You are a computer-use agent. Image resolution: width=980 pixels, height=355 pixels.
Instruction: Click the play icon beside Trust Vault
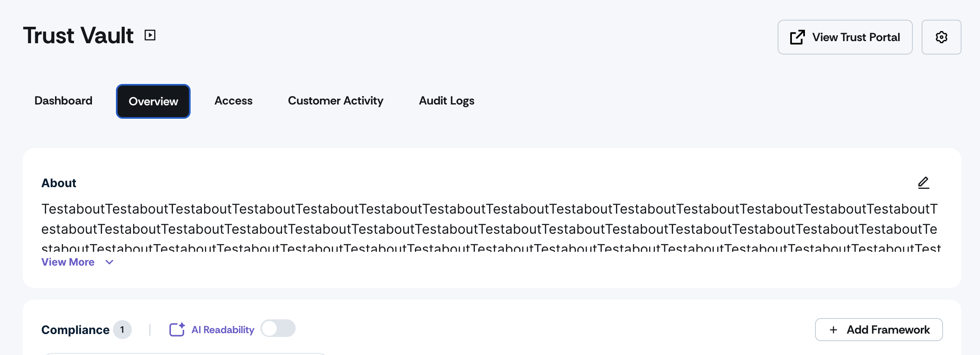[x=150, y=35]
